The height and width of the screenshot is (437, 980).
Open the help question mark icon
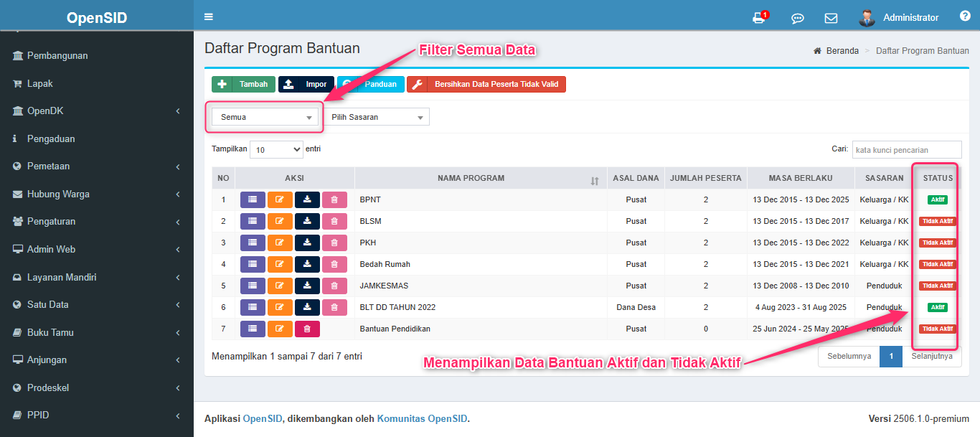(965, 17)
